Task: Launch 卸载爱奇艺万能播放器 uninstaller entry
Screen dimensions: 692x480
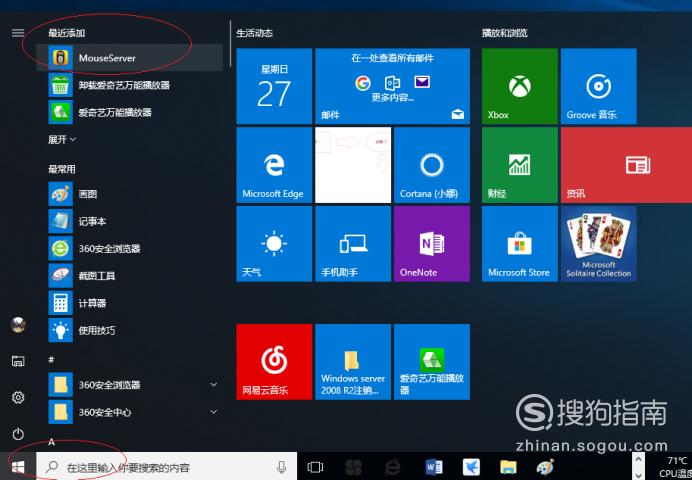Action: point(129,85)
